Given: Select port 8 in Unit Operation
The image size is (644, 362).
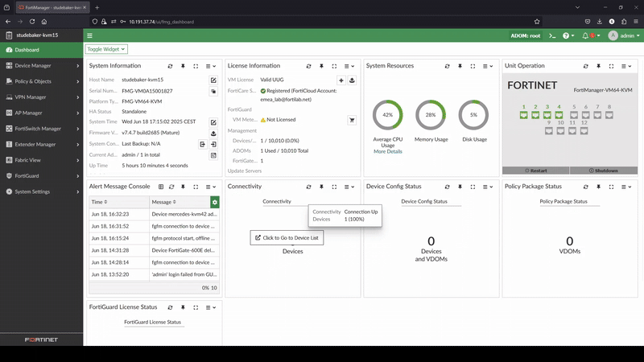Looking at the screenshot, I should (x=609, y=115).
